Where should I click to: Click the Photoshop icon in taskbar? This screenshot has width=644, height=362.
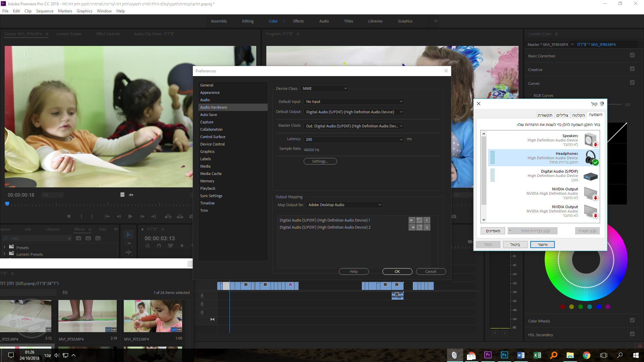[504, 355]
